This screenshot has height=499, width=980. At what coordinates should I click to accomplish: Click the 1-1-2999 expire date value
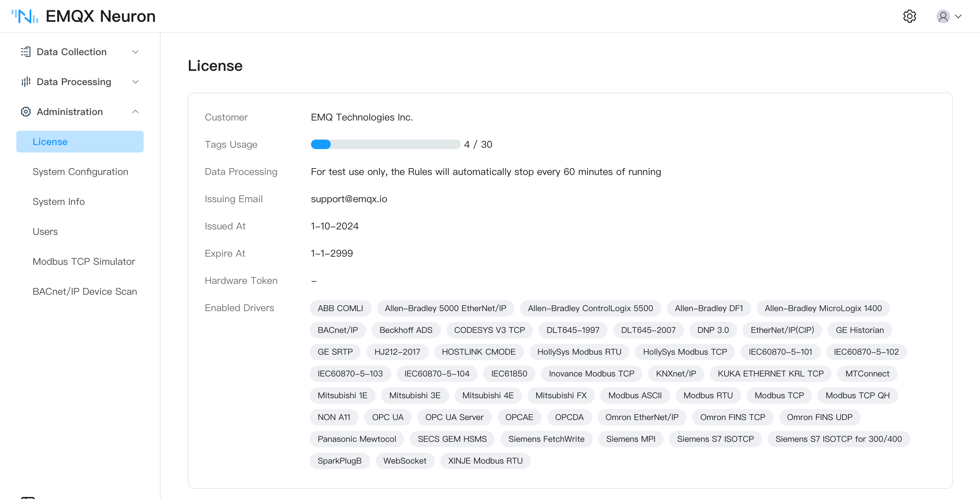coord(332,253)
